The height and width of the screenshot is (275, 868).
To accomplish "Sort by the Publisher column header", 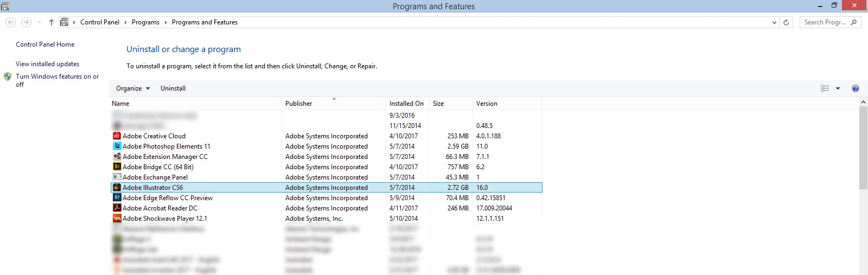I will pos(334,104).
